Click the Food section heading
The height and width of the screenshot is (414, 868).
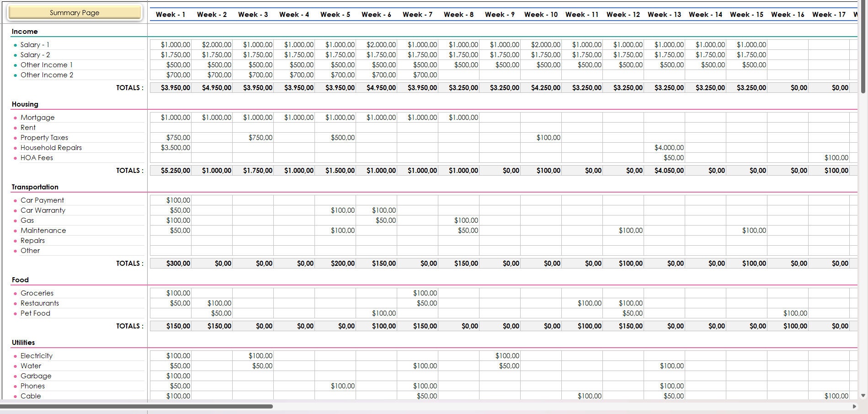[20, 280]
